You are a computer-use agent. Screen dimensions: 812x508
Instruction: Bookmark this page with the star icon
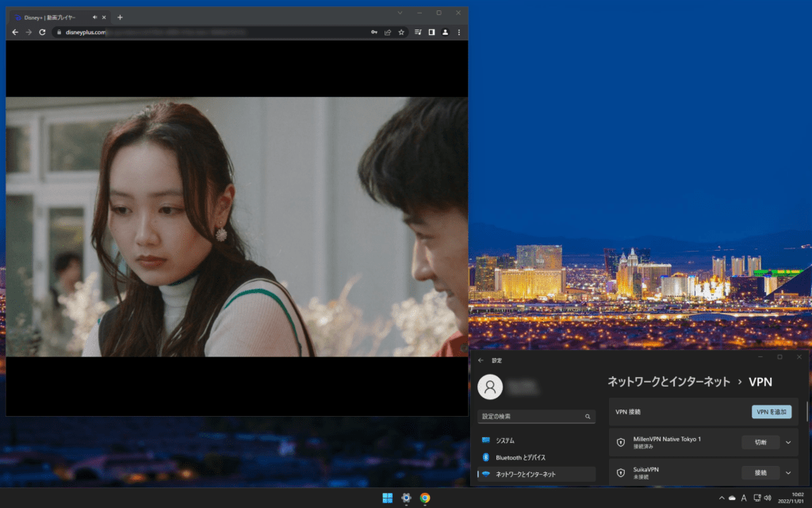(x=400, y=32)
